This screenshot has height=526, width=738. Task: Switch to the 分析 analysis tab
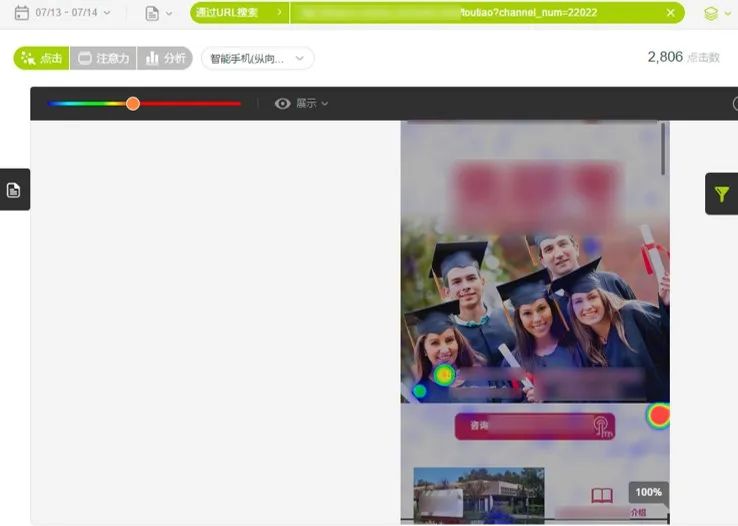pyautogui.click(x=165, y=58)
